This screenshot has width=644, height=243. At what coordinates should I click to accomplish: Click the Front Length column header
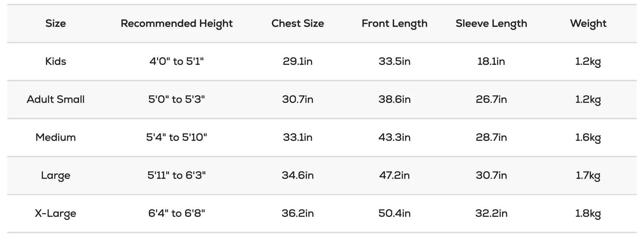[x=394, y=24]
